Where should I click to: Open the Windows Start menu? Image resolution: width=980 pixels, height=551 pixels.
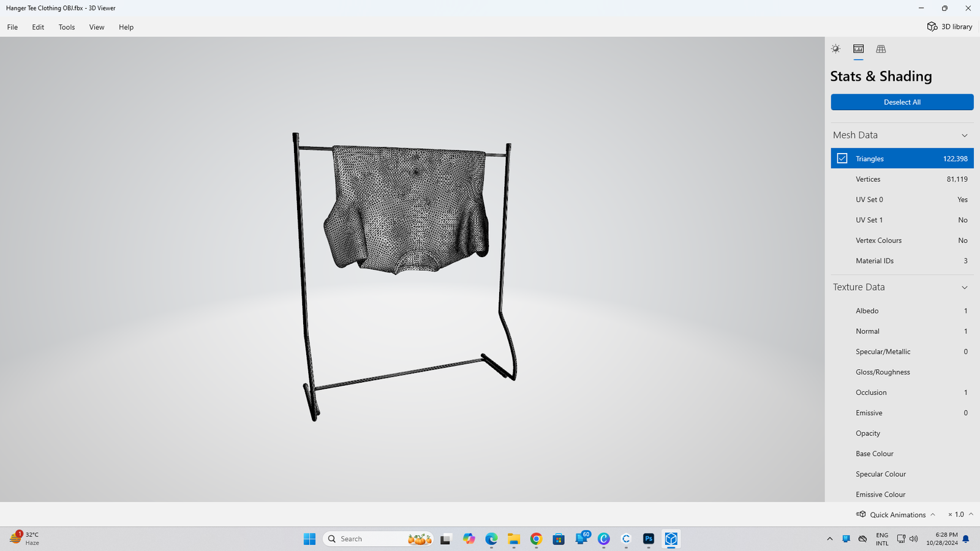coord(309,539)
